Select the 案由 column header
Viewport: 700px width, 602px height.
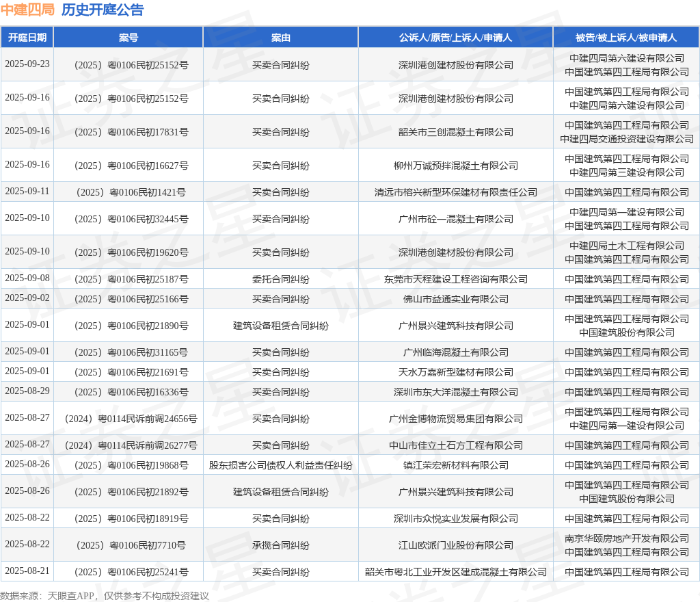click(281, 38)
